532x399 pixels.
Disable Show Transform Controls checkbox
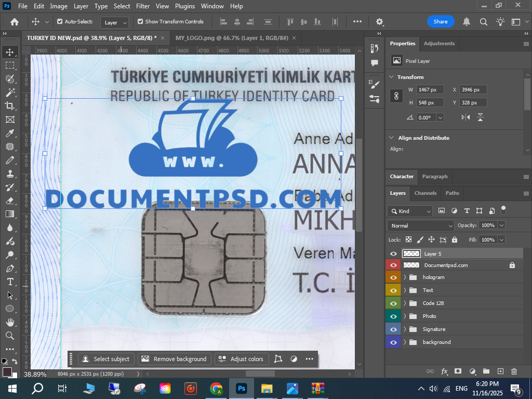(140, 22)
